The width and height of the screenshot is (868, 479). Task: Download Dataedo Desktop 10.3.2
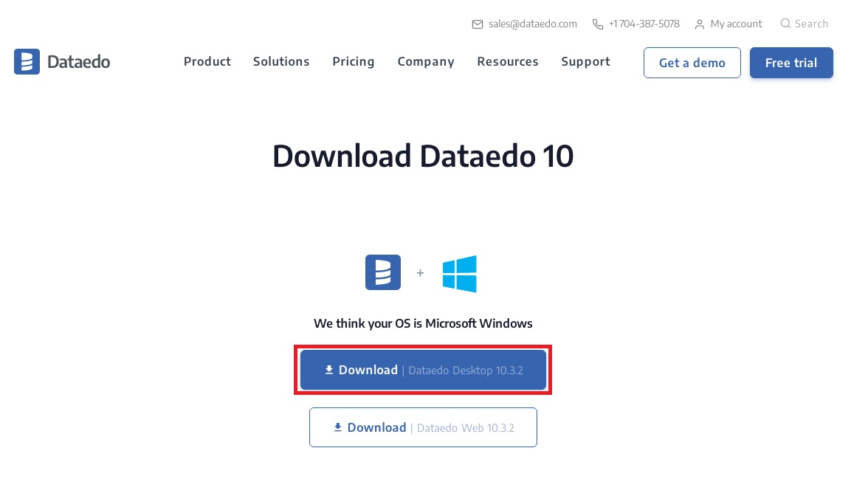click(423, 370)
